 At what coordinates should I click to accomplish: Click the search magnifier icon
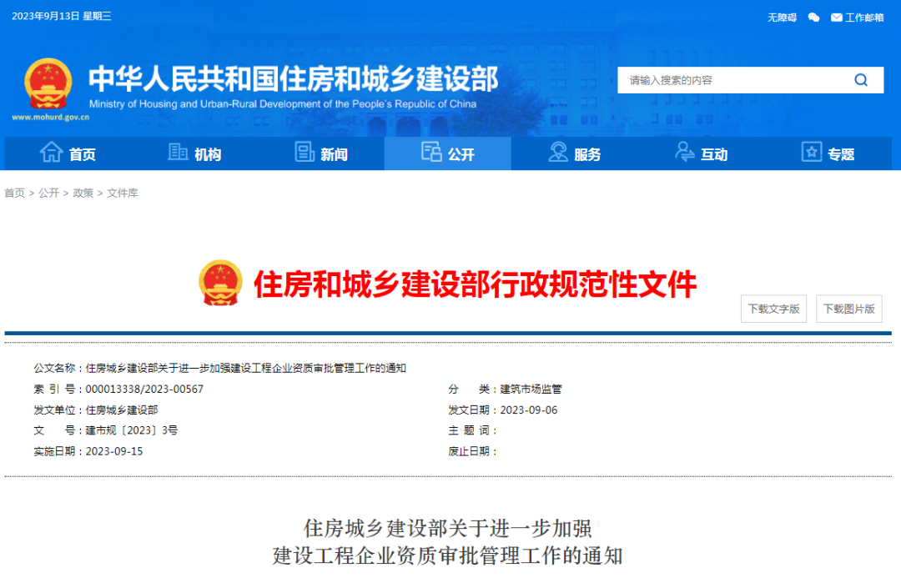tap(860, 80)
